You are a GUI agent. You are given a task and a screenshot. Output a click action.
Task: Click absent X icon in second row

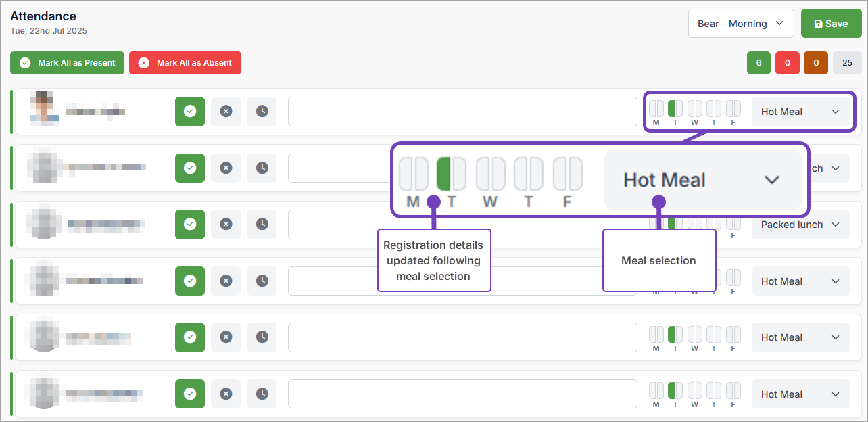click(226, 168)
